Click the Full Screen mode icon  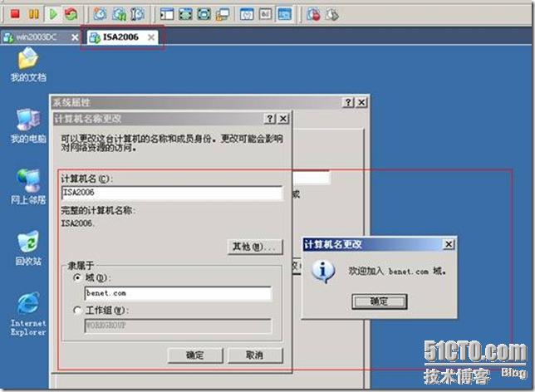pos(185,14)
